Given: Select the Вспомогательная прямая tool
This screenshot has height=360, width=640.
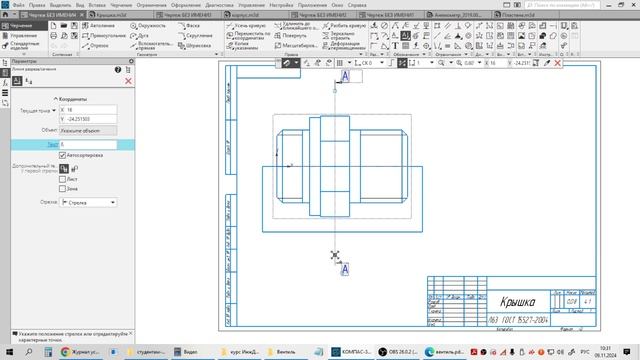Looking at the screenshot, I should tap(151, 46).
